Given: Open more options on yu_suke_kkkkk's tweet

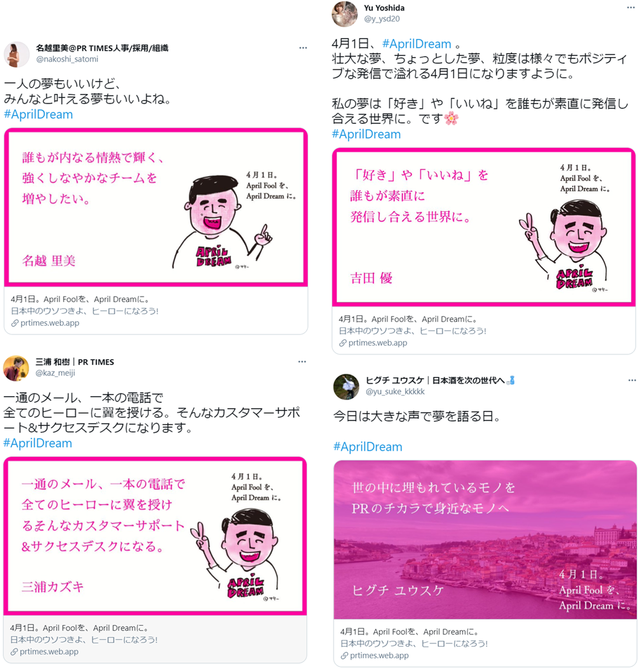Looking at the screenshot, I should tap(632, 380).
